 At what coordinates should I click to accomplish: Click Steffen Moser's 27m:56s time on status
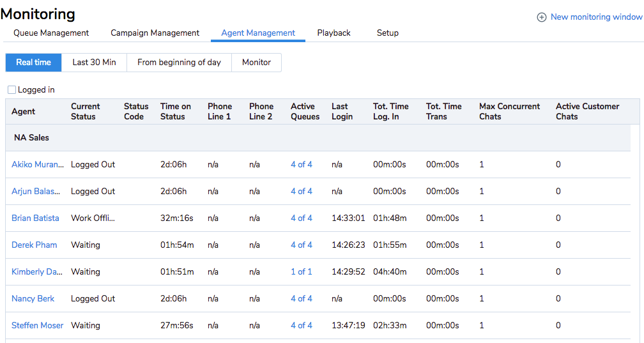click(x=176, y=325)
